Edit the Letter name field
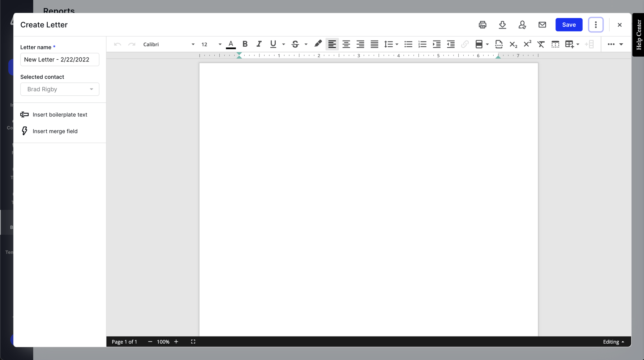 pyautogui.click(x=60, y=59)
